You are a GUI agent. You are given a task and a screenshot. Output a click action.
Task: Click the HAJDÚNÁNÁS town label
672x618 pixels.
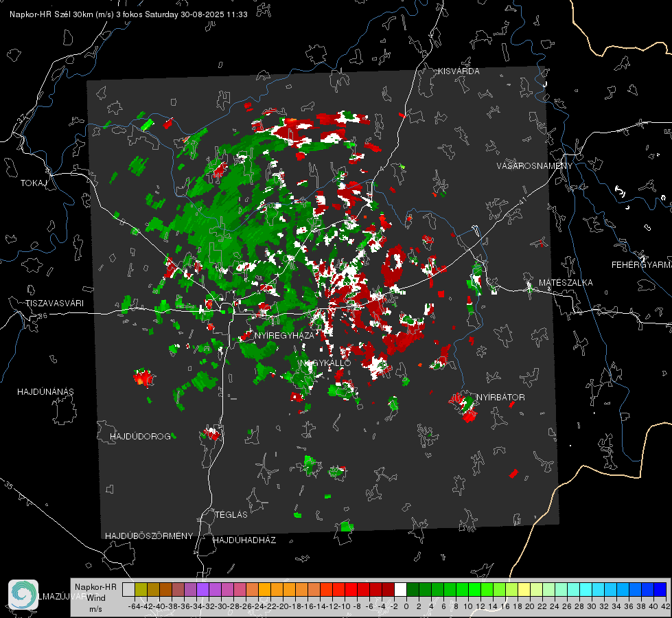45,391
